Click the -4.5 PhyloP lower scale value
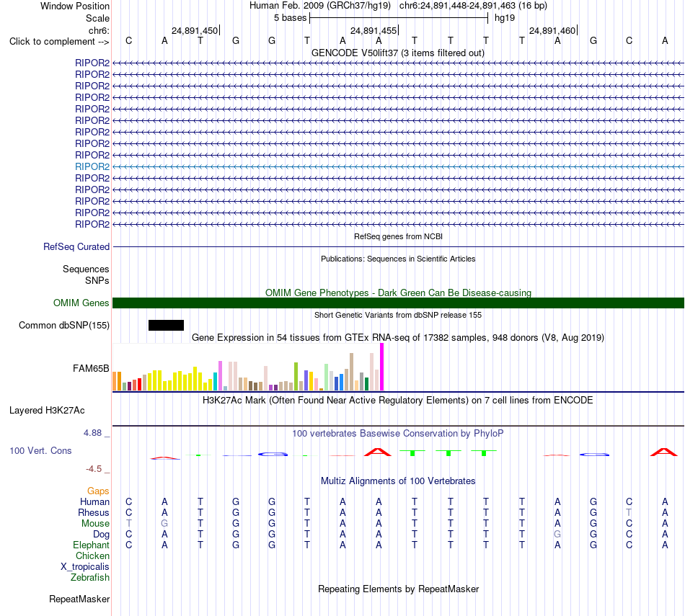This screenshot has width=685, height=616. click(x=94, y=469)
